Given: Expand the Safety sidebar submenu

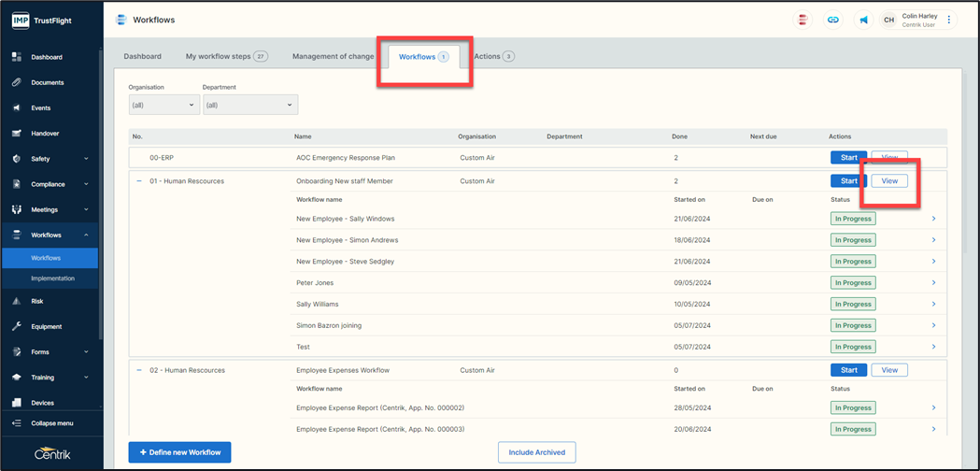Looking at the screenshot, I should click(x=86, y=159).
